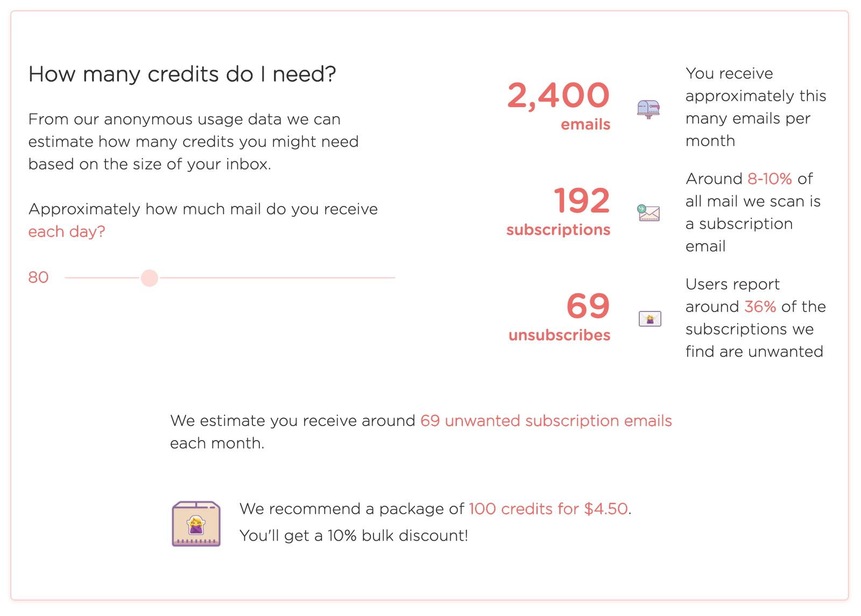Click the 'emails' label under 2,400
861x616 pixels.
(585, 124)
